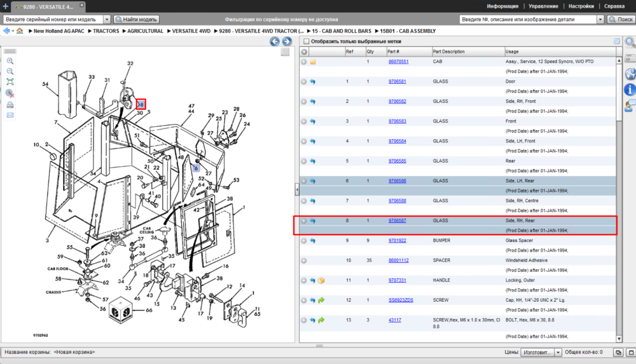Click the blue arrow in GLASS Door row

tap(313, 82)
